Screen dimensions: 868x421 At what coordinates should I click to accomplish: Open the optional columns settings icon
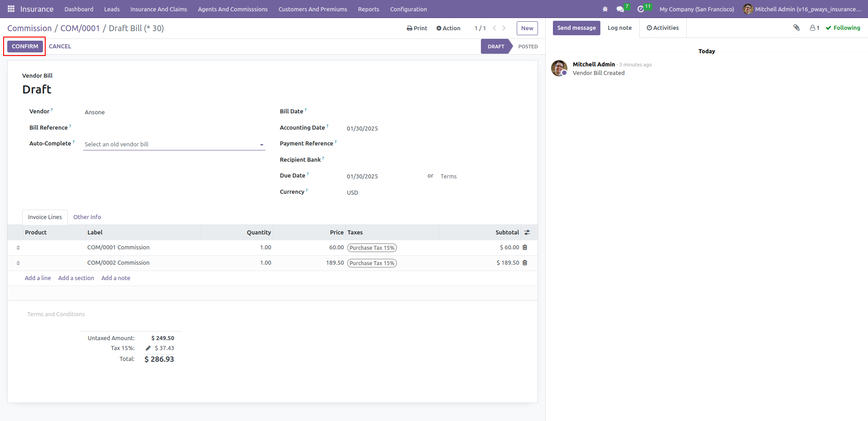[x=527, y=232]
